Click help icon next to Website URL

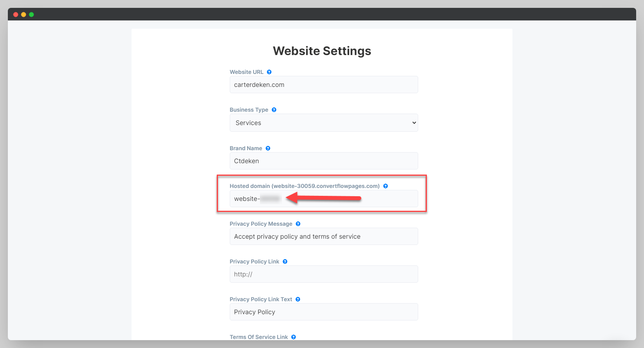(269, 72)
